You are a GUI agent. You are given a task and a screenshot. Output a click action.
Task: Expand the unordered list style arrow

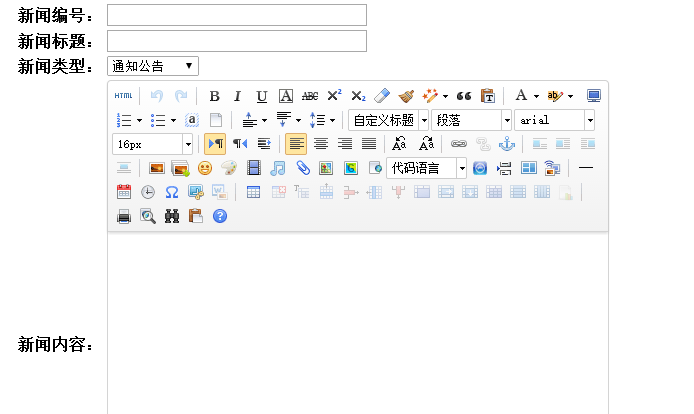point(174,120)
